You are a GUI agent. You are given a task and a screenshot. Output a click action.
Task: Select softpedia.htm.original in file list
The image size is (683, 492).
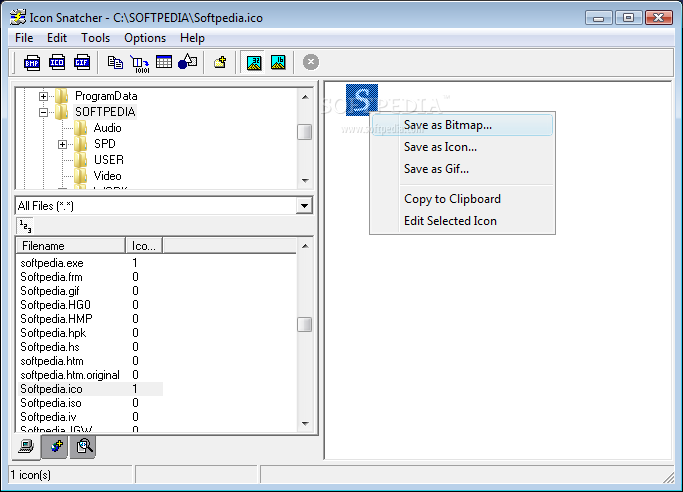[70, 375]
